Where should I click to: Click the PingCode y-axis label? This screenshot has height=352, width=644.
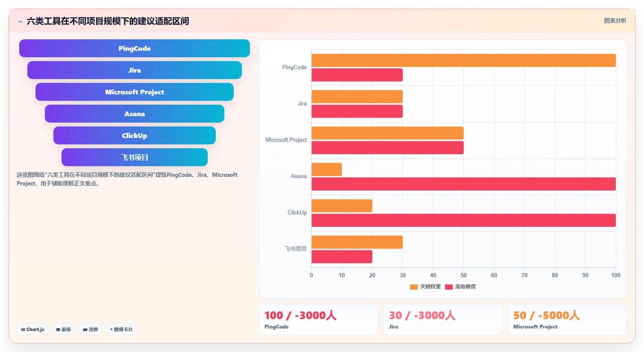(x=294, y=67)
